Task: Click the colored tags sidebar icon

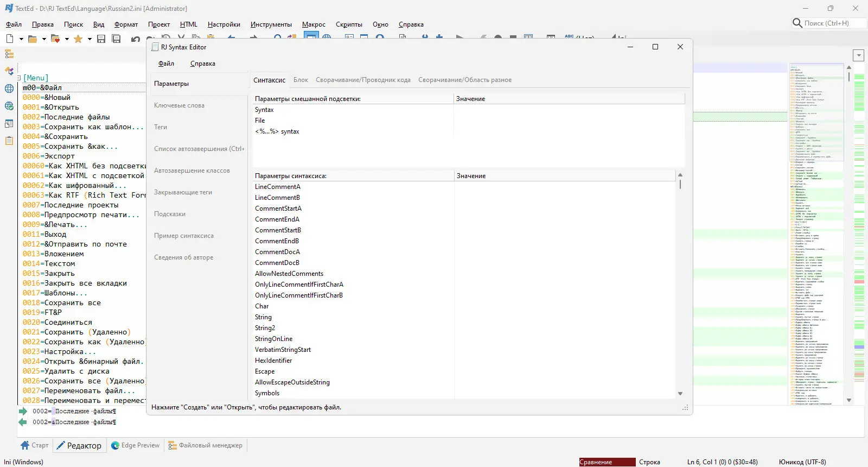Action: tap(9, 71)
